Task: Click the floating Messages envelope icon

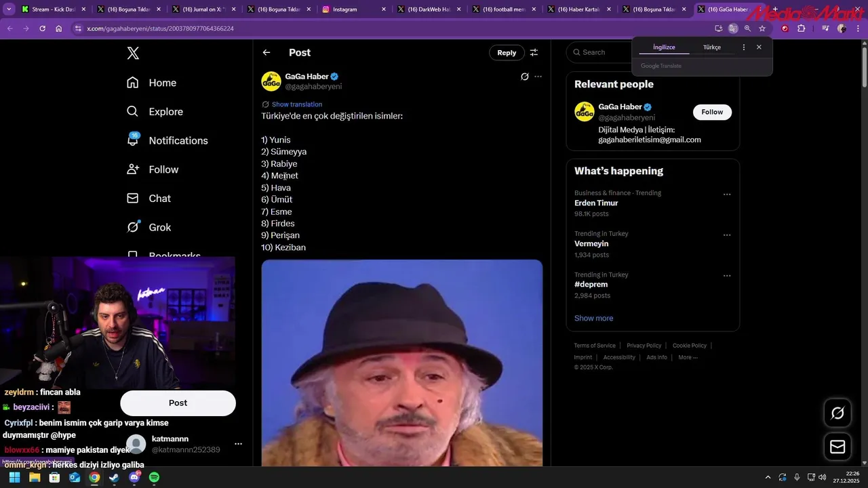Action: click(837, 447)
